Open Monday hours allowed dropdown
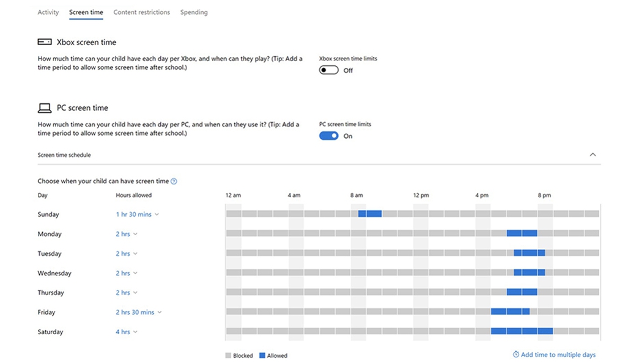 coord(127,234)
